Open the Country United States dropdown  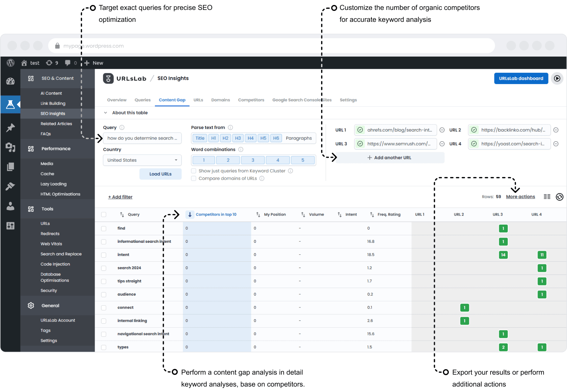tap(142, 160)
